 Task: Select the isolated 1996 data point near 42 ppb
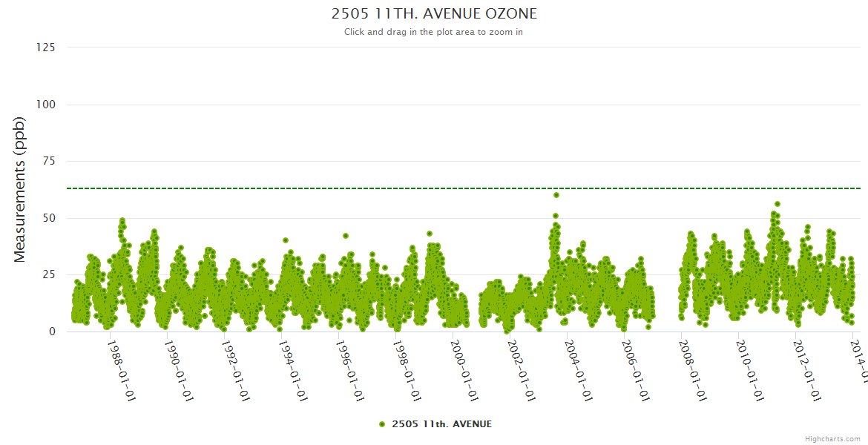click(x=346, y=236)
